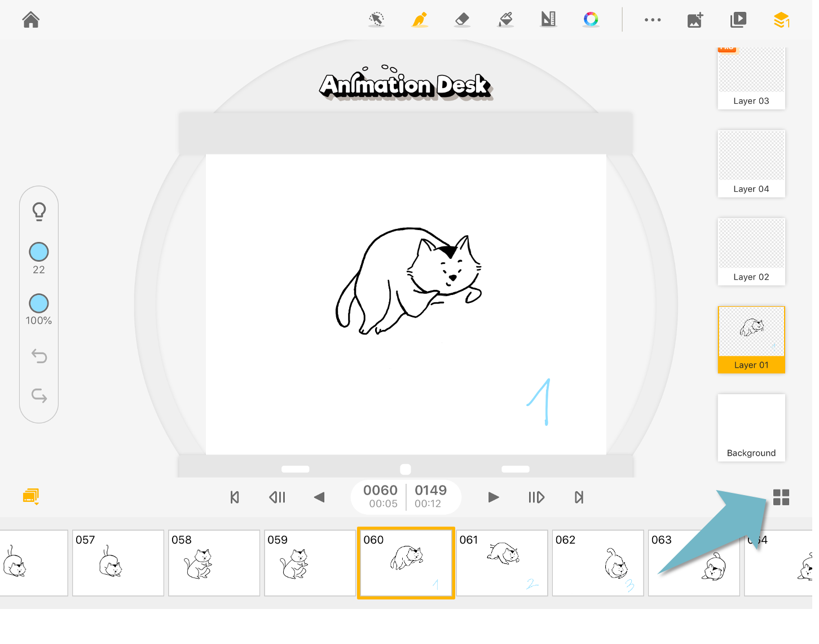Click the cat drawing on the canvas

coord(409,281)
